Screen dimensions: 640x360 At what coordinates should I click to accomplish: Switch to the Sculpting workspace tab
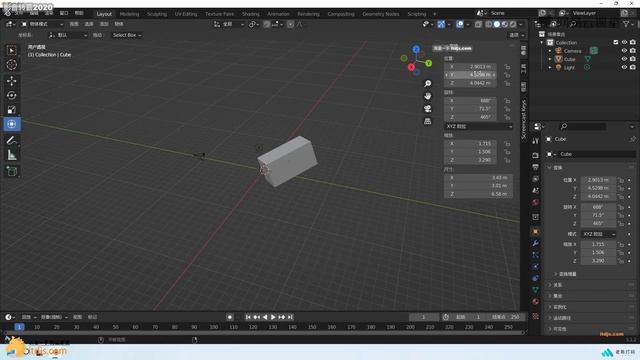click(x=157, y=14)
